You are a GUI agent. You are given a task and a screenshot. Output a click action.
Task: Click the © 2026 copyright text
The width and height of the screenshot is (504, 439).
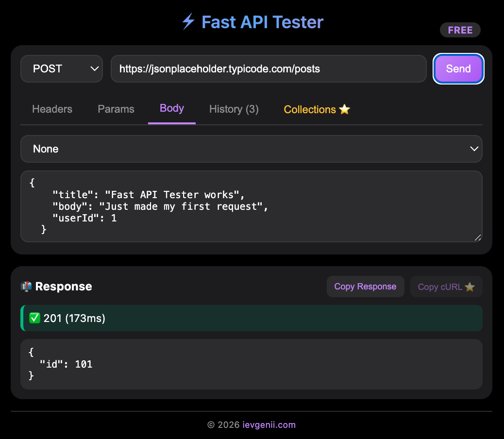click(223, 425)
